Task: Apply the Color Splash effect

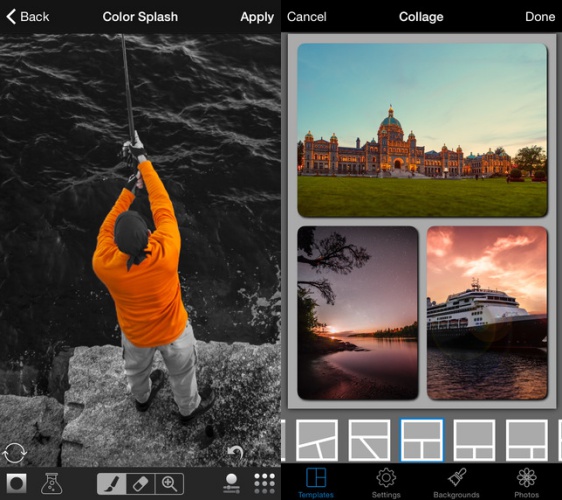Action: 257,17
